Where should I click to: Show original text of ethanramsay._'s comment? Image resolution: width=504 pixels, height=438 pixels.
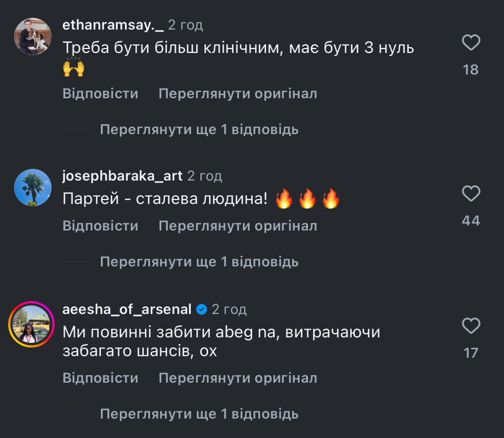point(238,93)
